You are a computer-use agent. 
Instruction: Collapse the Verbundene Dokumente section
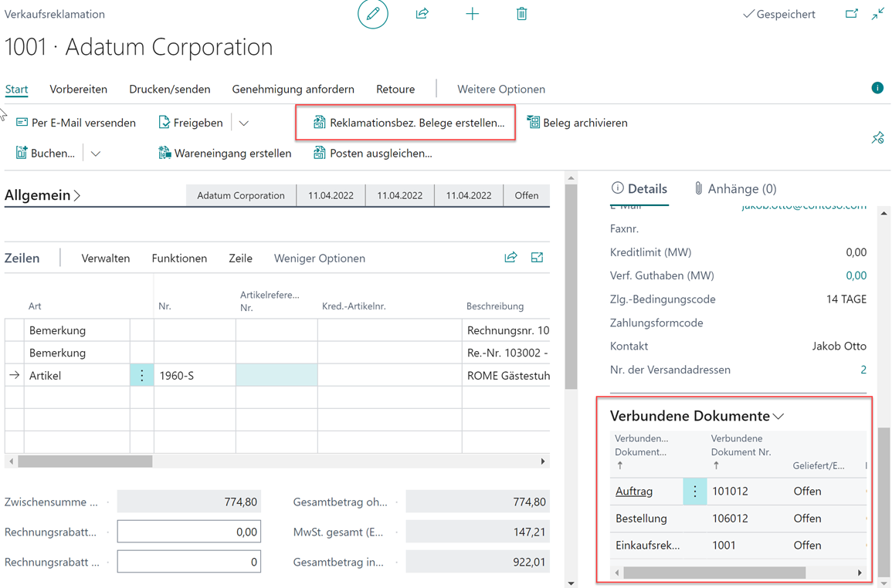coord(778,417)
